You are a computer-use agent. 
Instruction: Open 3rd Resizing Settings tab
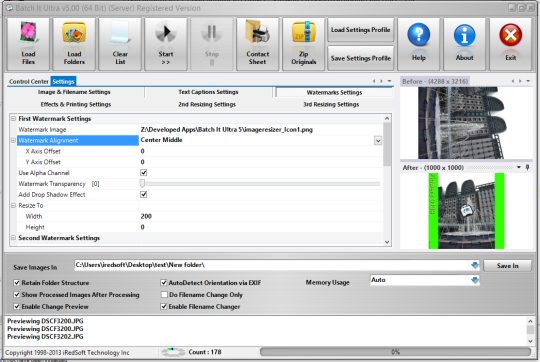[331, 104]
